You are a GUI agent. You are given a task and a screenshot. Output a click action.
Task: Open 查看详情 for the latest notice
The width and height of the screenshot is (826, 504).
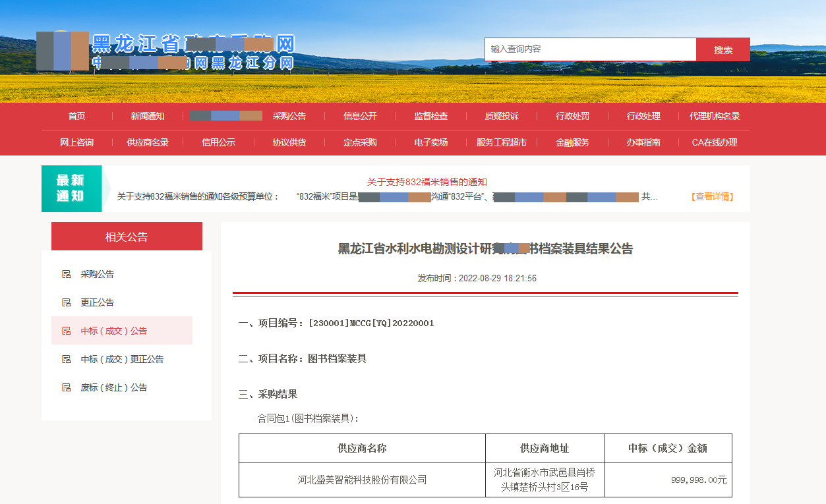pos(712,196)
